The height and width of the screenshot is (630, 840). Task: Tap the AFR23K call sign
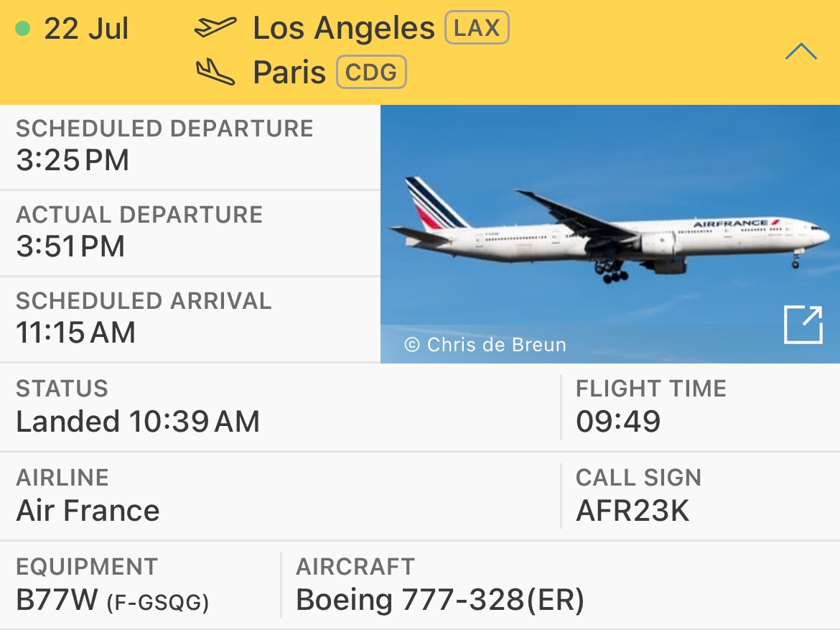pos(633,511)
